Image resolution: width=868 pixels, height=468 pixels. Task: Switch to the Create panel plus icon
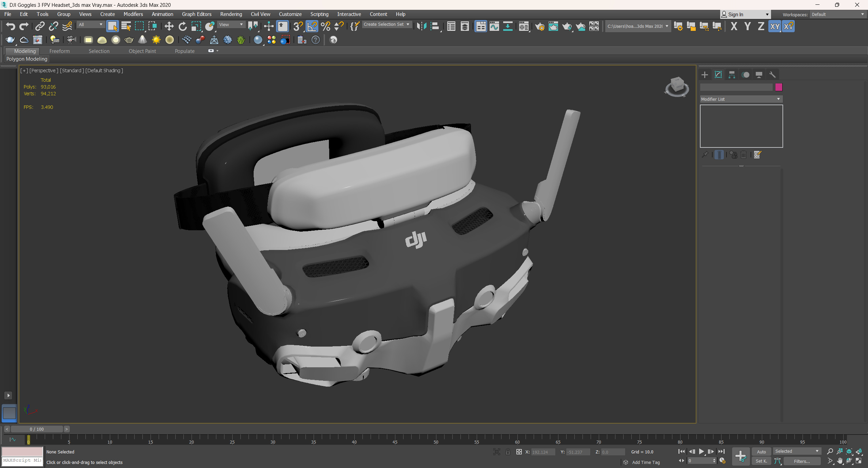(705, 75)
